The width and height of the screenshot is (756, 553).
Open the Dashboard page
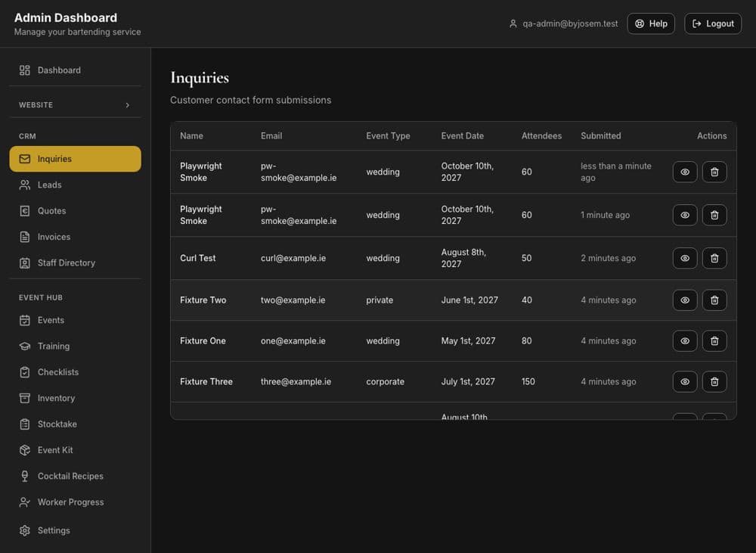click(x=75, y=70)
